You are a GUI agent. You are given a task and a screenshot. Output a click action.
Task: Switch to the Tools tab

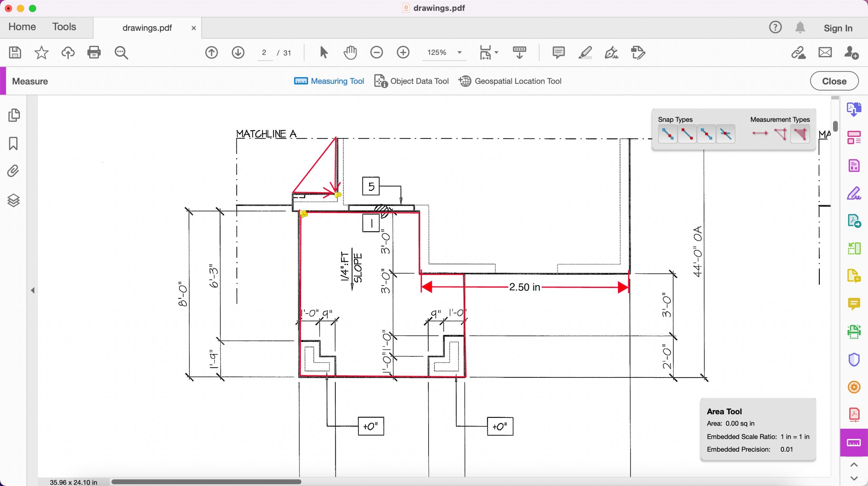coord(64,27)
